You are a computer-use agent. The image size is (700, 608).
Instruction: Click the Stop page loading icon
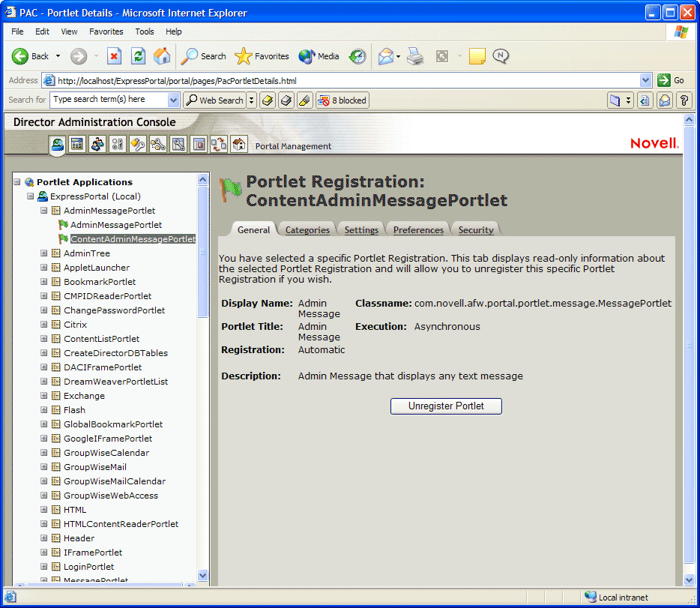[x=114, y=56]
